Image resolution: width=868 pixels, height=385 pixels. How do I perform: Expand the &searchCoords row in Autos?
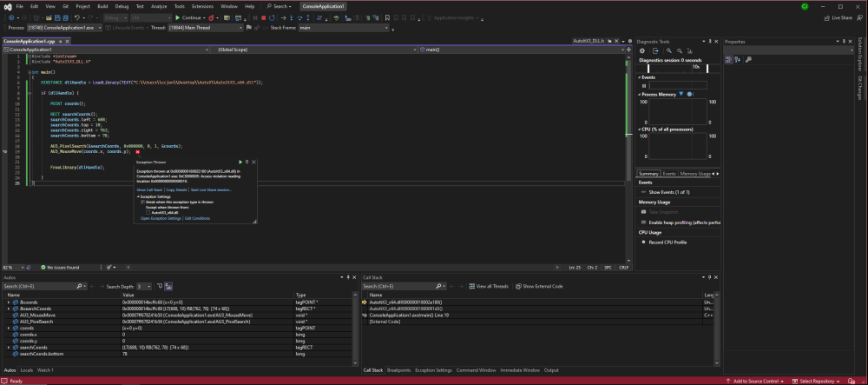point(9,309)
